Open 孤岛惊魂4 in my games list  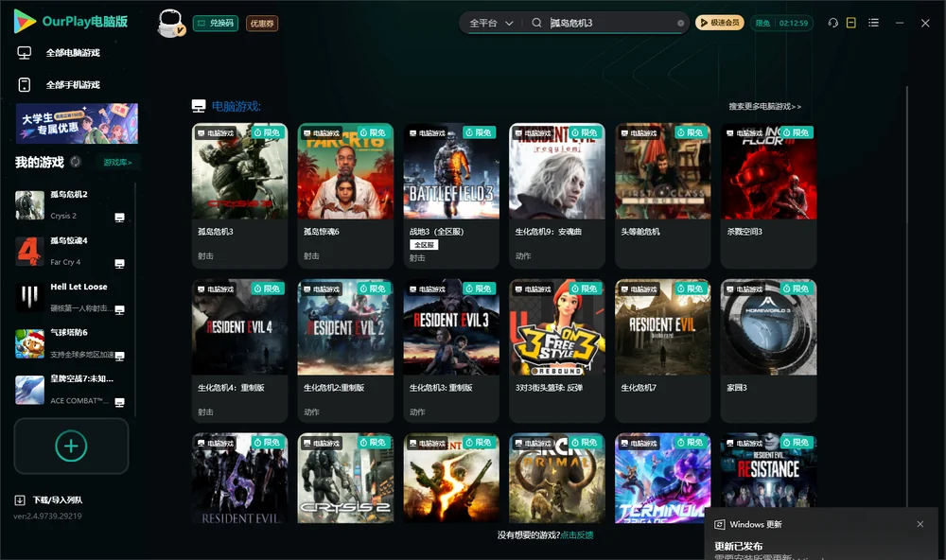(x=71, y=251)
